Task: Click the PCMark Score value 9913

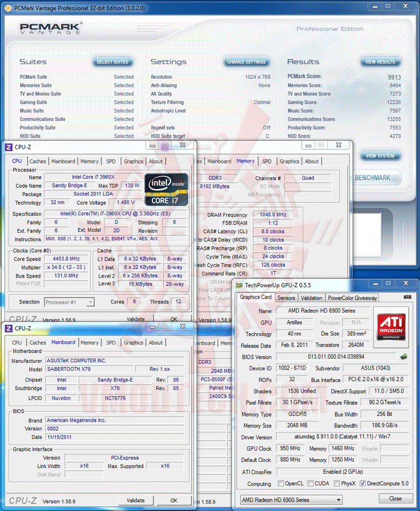Action: [394, 77]
